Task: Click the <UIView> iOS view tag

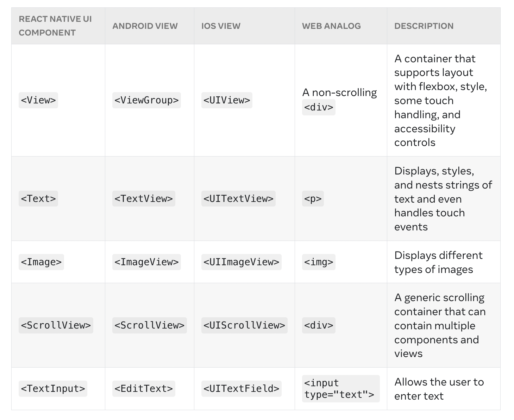Action: pyautogui.click(x=226, y=100)
